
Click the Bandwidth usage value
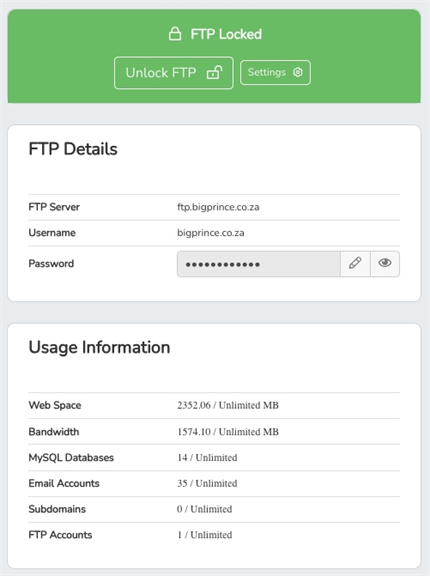(x=228, y=432)
